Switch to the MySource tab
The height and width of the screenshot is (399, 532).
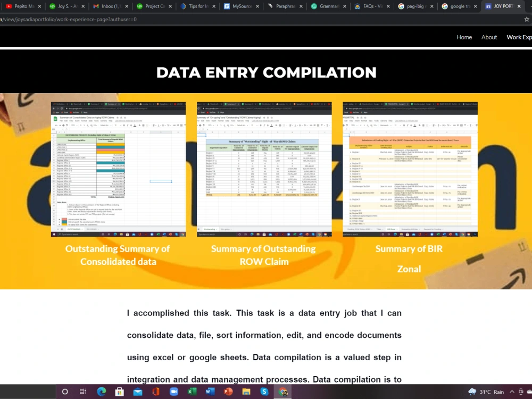click(x=238, y=6)
